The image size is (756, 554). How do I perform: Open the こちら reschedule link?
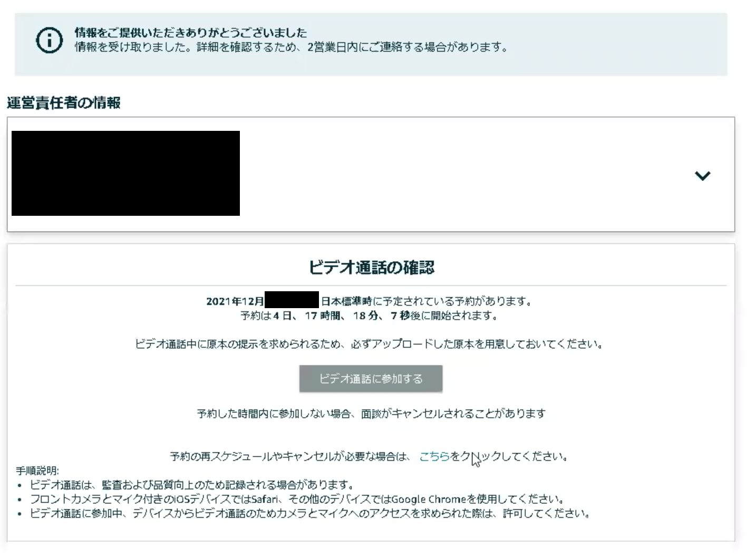tap(434, 456)
